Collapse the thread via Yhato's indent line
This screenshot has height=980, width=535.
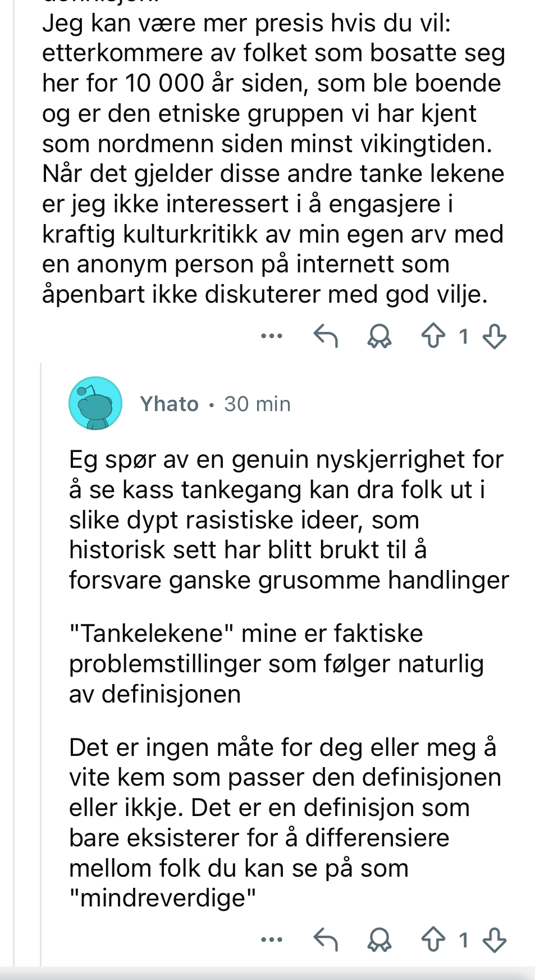click(x=41, y=663)
